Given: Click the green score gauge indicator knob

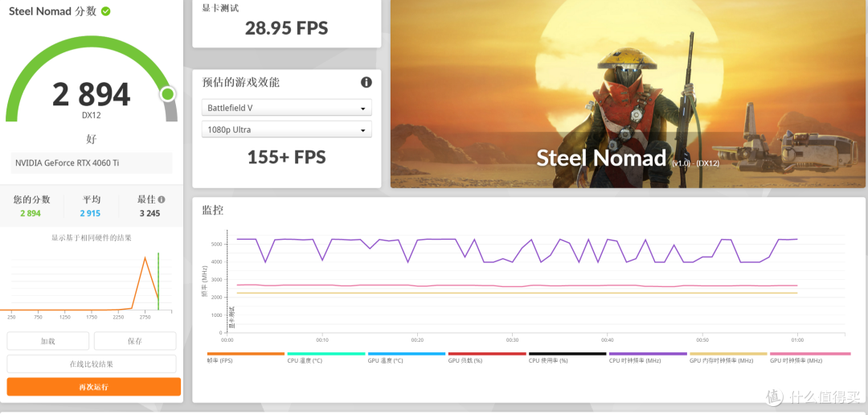Looking at the screenshot, I should tap(168, 94).
